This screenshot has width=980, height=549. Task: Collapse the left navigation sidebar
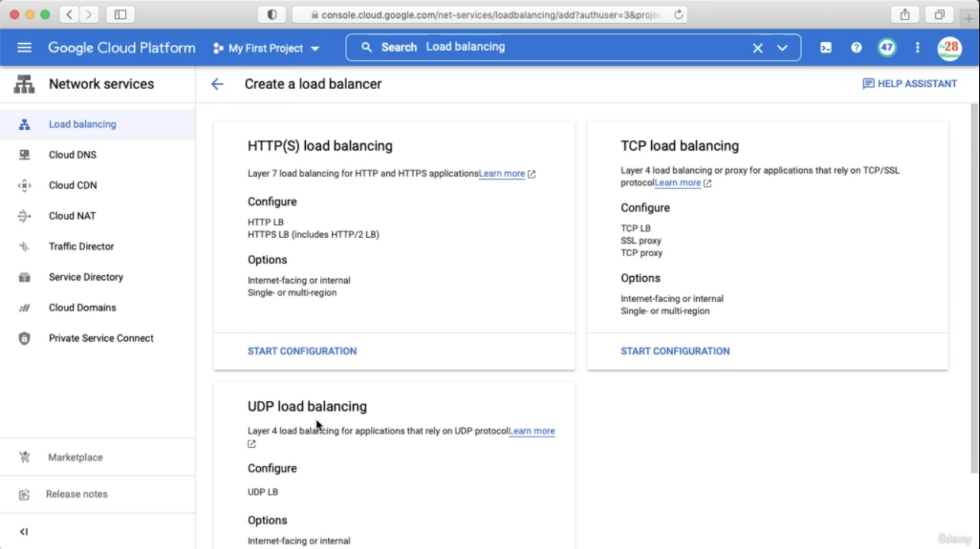[24, 532]
